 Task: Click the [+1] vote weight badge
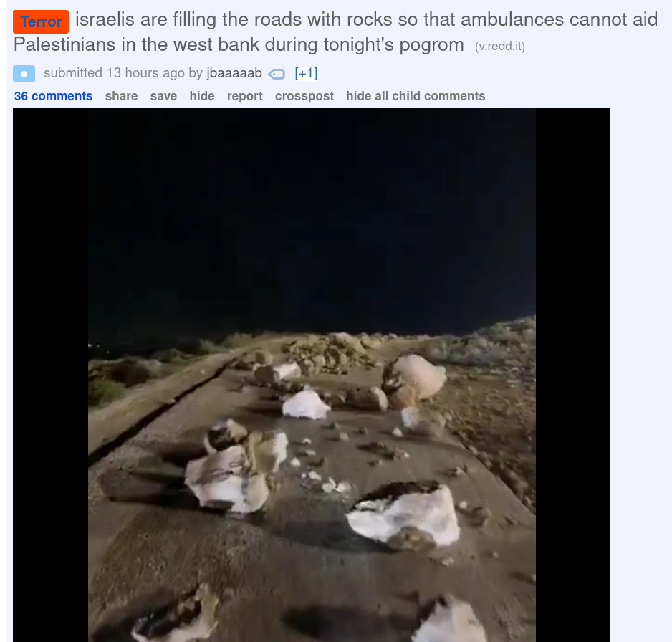306,73
